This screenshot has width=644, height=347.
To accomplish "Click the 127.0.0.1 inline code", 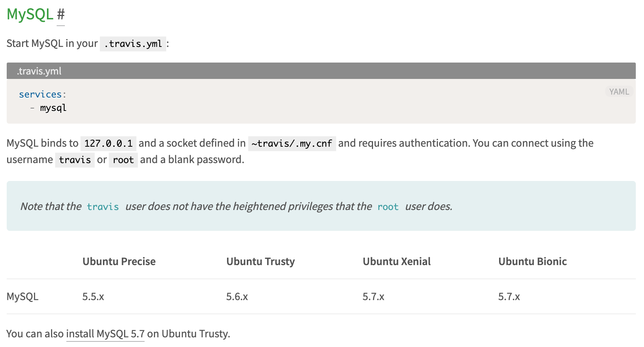I will [x=108, y=143].
